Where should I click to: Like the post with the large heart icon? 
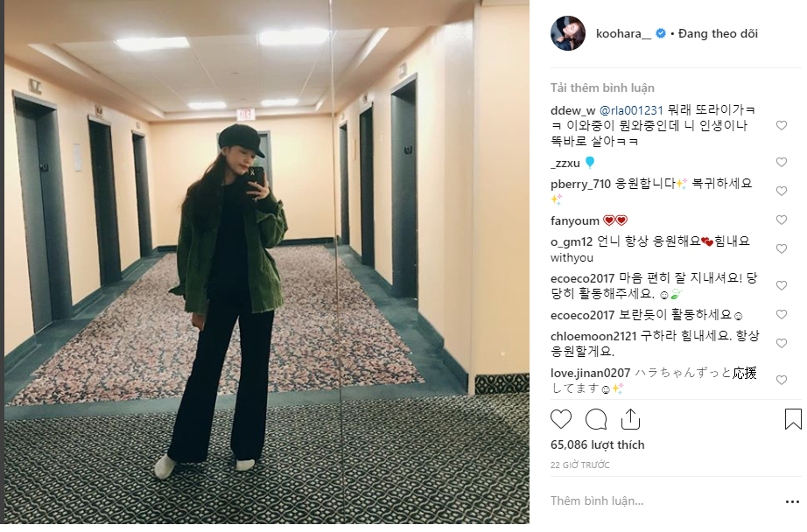click(x=561, y=419)
